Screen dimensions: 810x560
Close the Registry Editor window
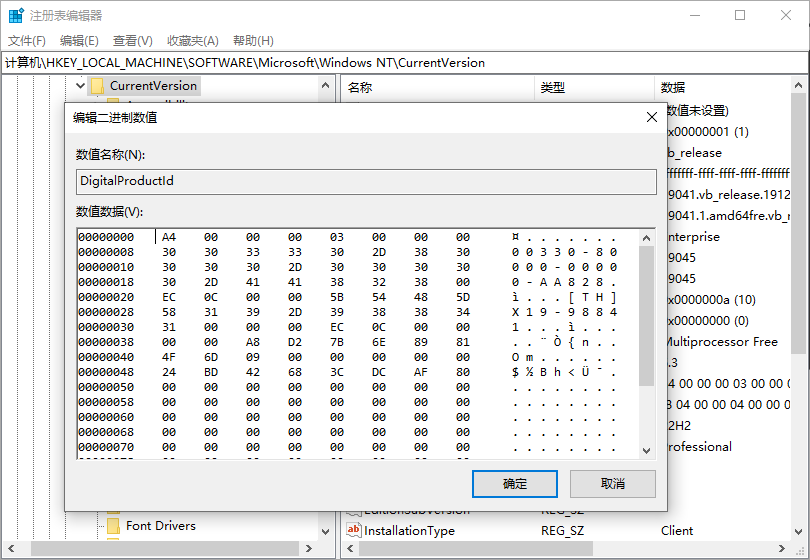pos(786,15)
